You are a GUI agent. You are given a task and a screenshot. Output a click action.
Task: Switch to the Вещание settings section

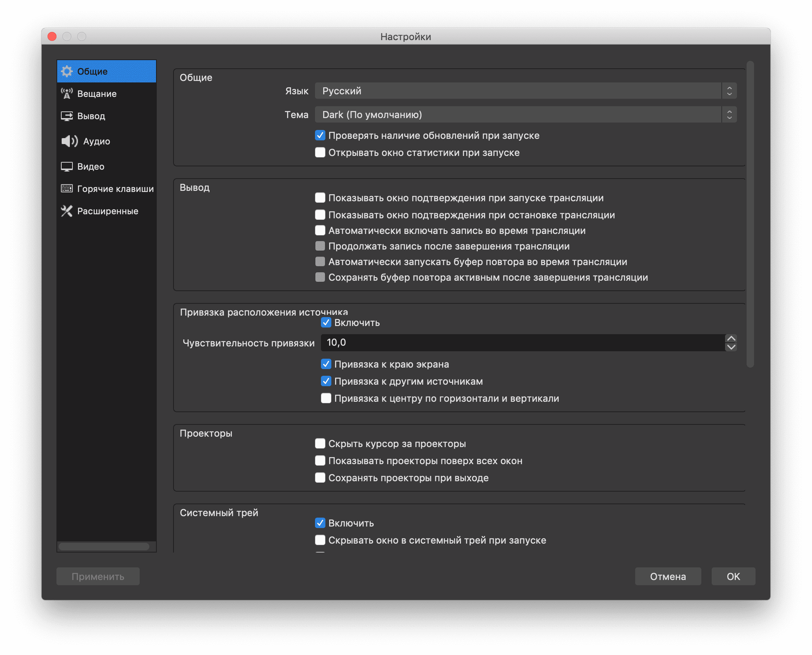[x=97, y=94]
